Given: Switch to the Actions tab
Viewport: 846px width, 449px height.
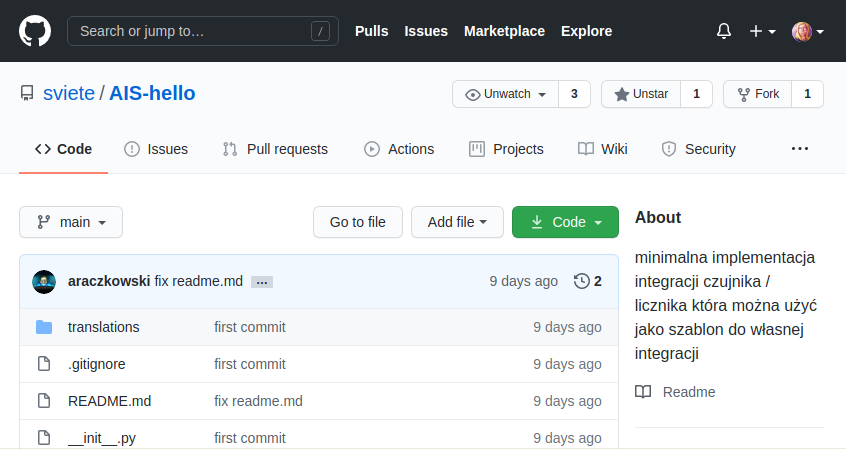Looking at the screenshot, I should click(399, 149).
